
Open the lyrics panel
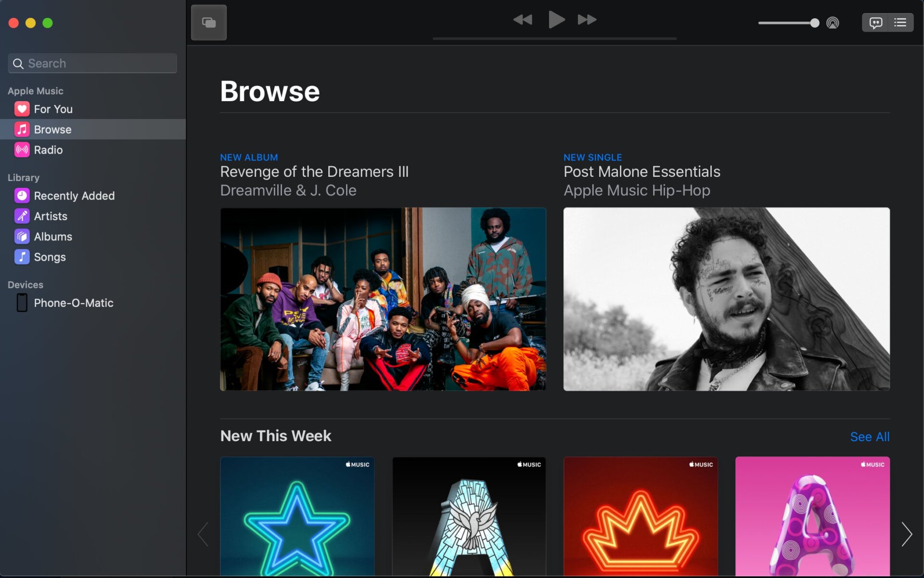pos(876,22)
